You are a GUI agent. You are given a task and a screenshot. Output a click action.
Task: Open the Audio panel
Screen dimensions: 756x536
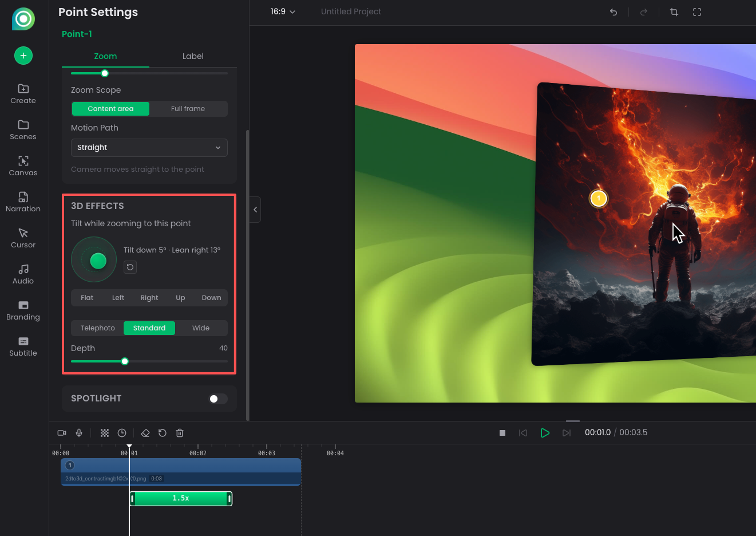23,274
